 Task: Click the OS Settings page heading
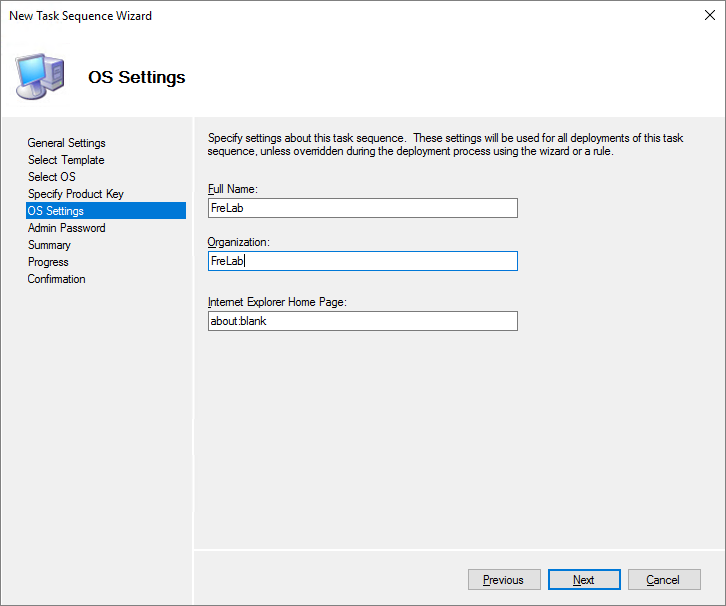137,77
